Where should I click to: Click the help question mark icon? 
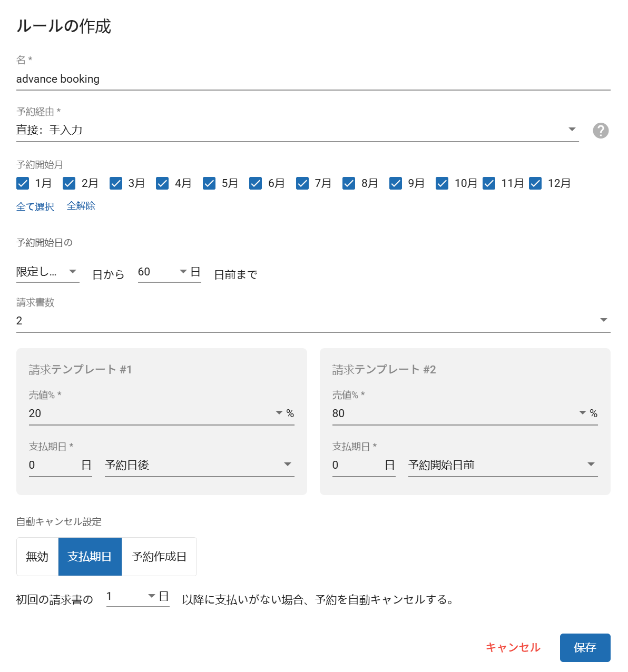point(600,131)
